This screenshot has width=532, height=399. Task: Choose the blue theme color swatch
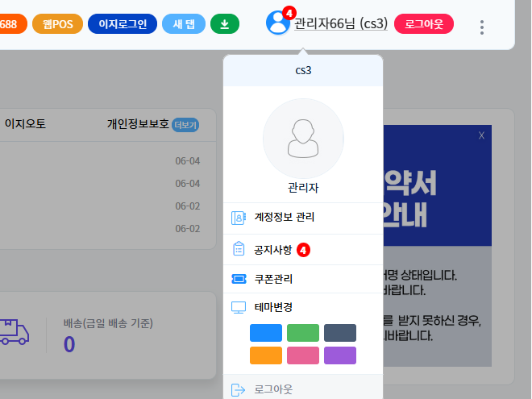click(265, 333)
